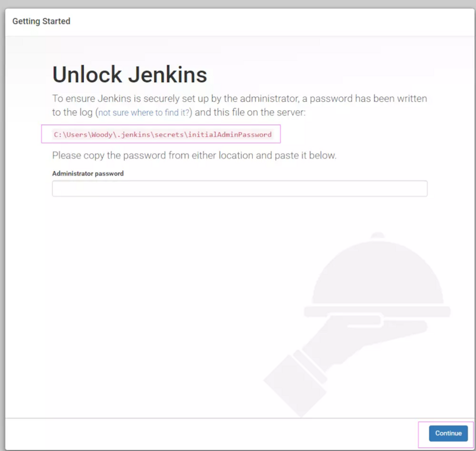Screen dimensions: 476x451
Task: Click the Continue button
Action: coord(448,433)
